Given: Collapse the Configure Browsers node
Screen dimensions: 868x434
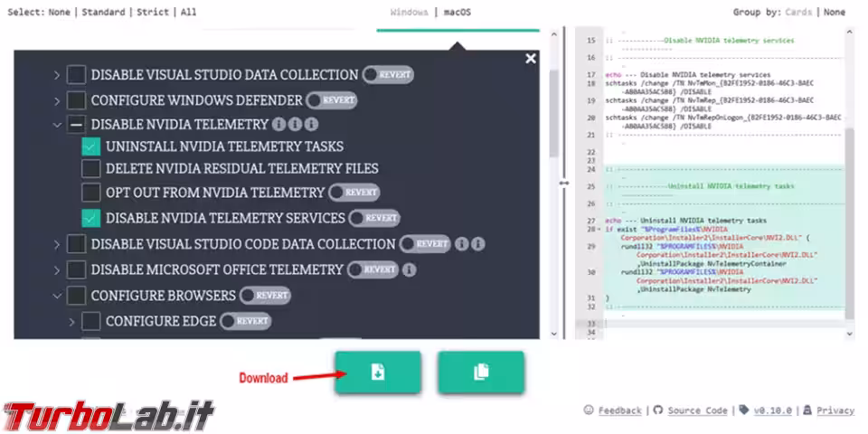Looking at the screenshot, I should point(57,296).
